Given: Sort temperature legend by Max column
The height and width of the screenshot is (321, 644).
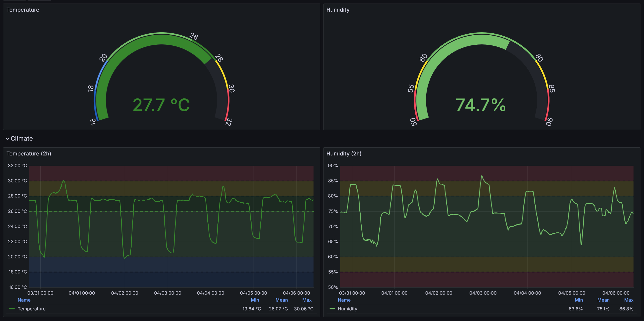Looking at the screenshot, I should [307, 300].
